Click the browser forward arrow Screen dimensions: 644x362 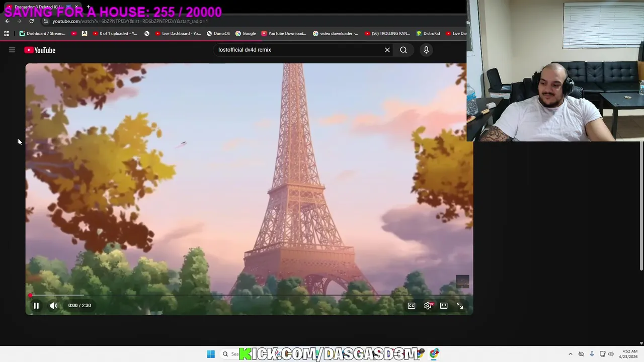click(x=19, y=21)
